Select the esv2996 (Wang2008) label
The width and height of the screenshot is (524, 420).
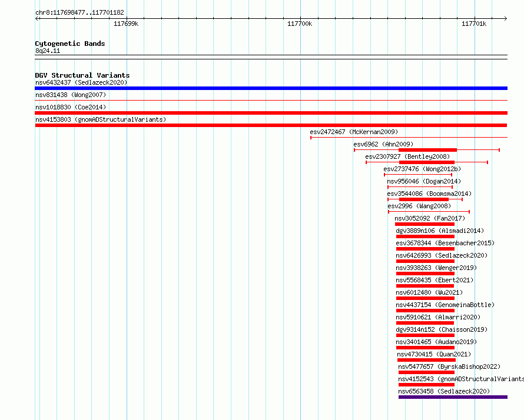coord(419,206)
